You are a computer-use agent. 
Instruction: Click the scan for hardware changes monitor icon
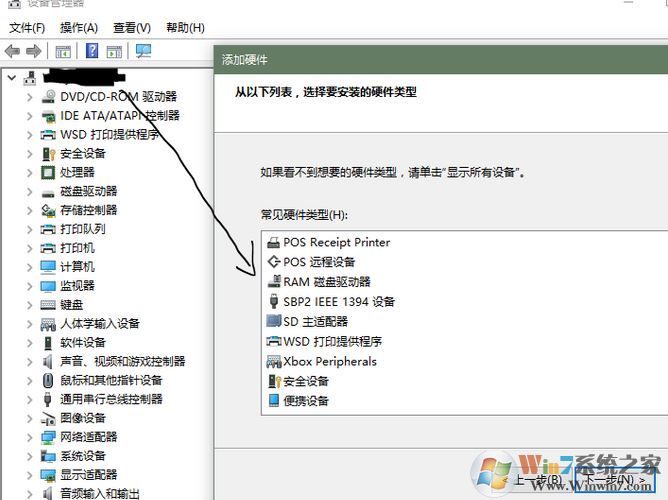[143, 51]
